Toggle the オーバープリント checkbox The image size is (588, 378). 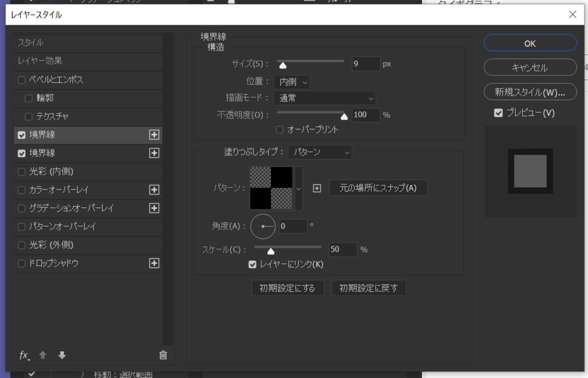pyautogui.click(x=280, y=130)
